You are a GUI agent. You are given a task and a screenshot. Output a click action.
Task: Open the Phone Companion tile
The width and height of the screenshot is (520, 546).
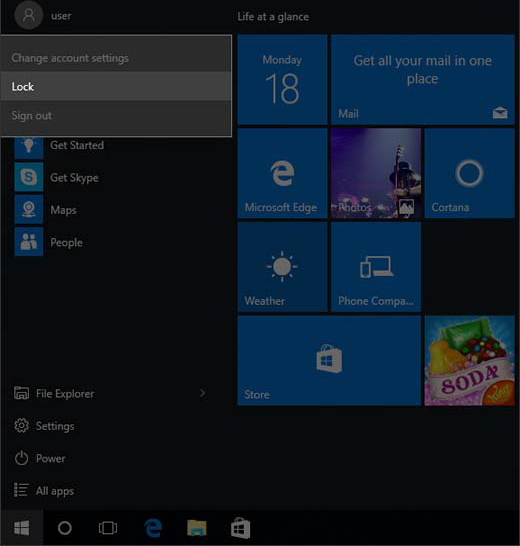click(376, 267)
